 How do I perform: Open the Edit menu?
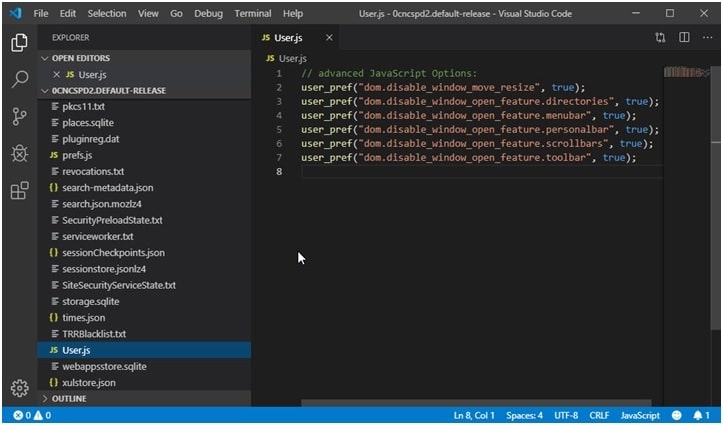(x=67, y=13)
